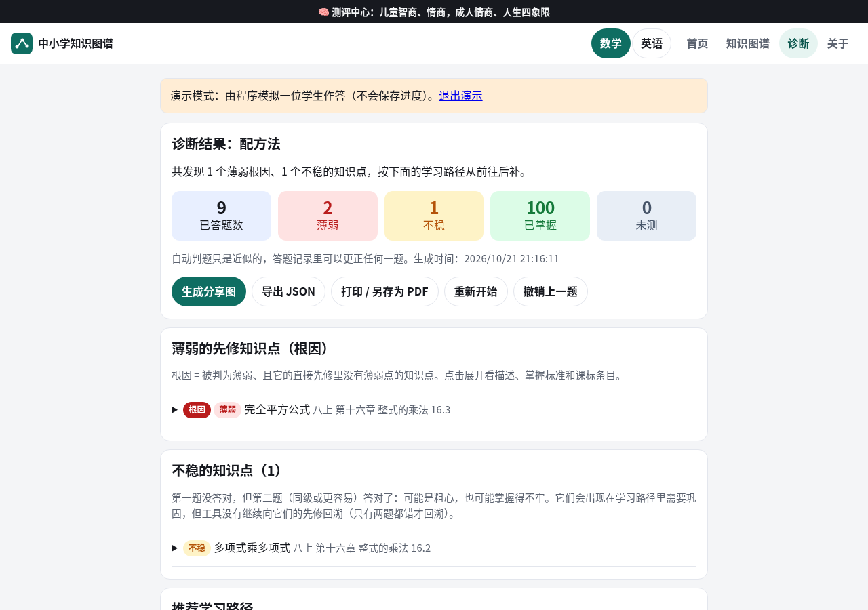
Task: Go to the 诊断 nav item
Action: (798, 43)
